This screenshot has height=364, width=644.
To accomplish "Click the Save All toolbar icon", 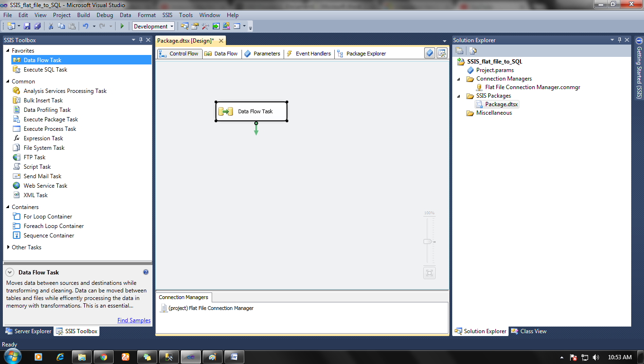I will (x=37, y=26).
